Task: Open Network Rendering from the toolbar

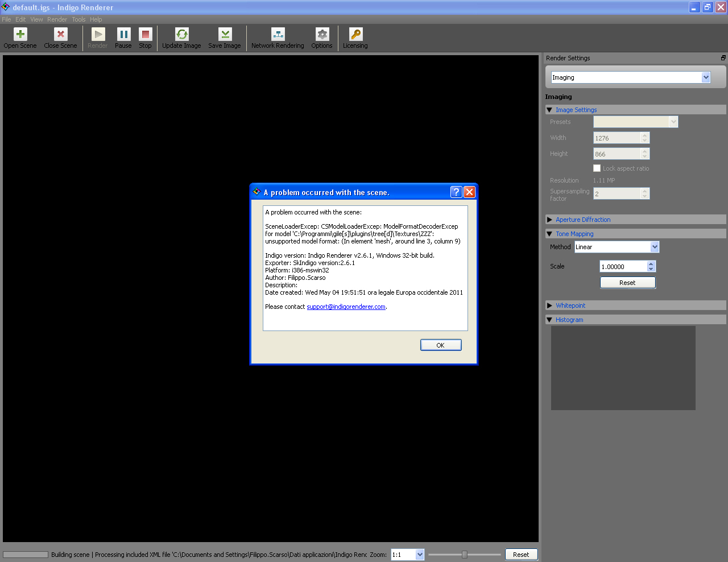Action: click(278, 34)
